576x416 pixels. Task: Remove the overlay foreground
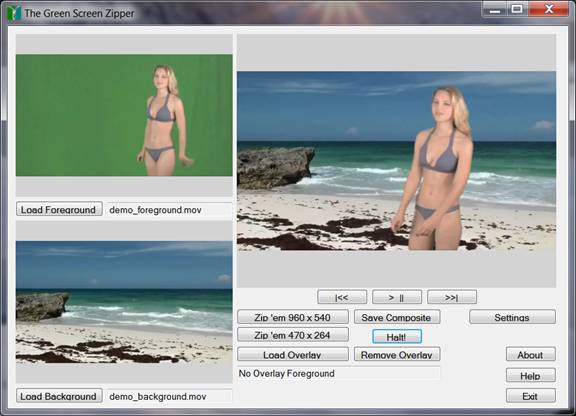[x=397, y=354]
